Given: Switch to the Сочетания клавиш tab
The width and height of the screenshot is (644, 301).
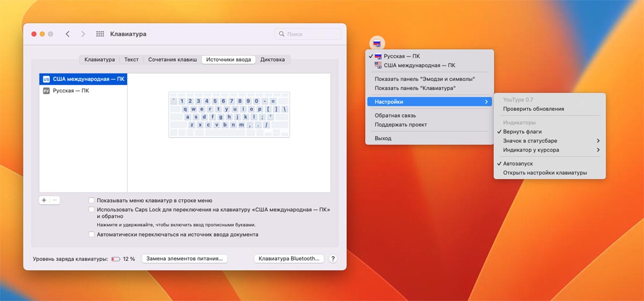Looking at the screenshot, I should point(172,60).
